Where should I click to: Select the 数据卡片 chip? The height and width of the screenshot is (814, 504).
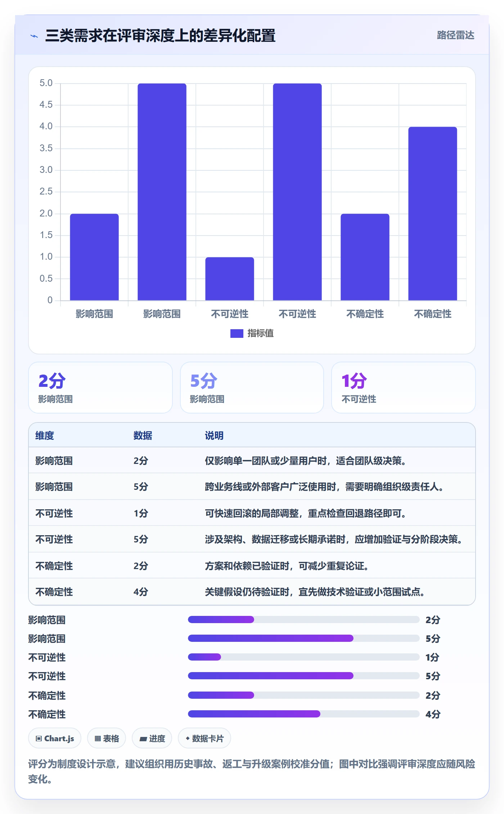coord(204,738)
